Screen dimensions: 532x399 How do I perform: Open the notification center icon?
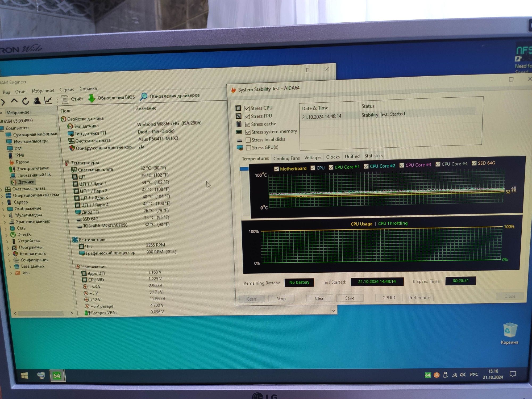(x=513, y=374)
